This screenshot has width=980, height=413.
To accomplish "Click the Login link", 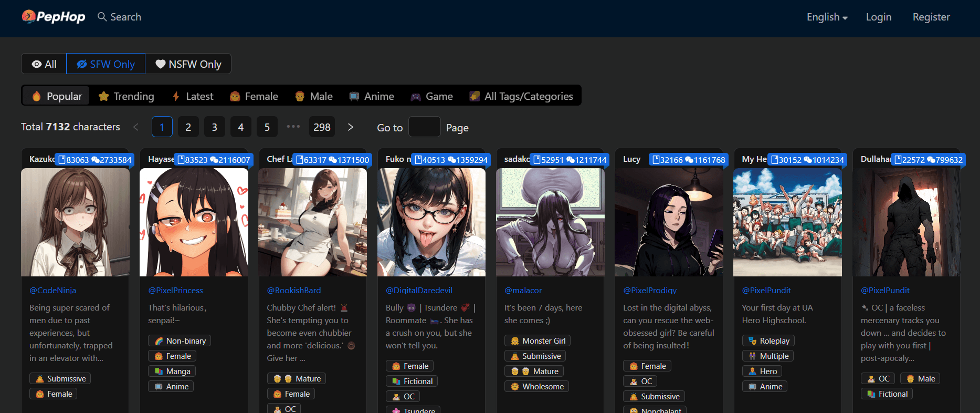I will tap(878, 17).
